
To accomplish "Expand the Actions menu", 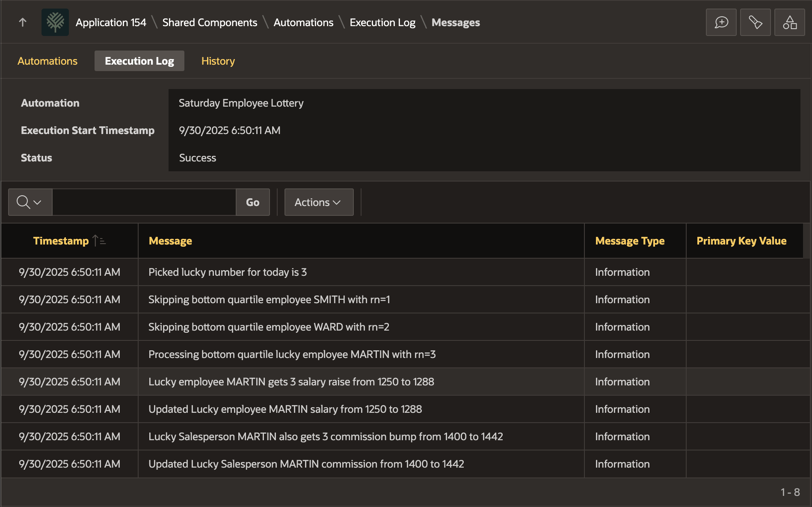I will (x=319, y=202).
